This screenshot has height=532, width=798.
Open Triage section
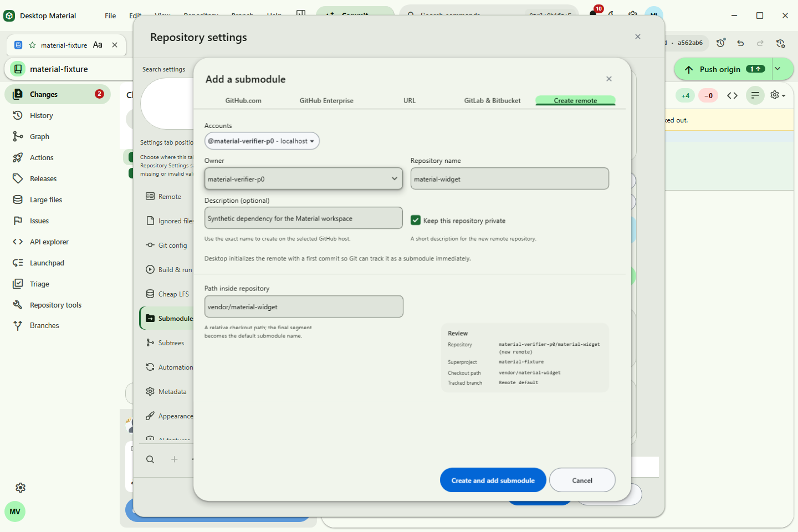58,284
